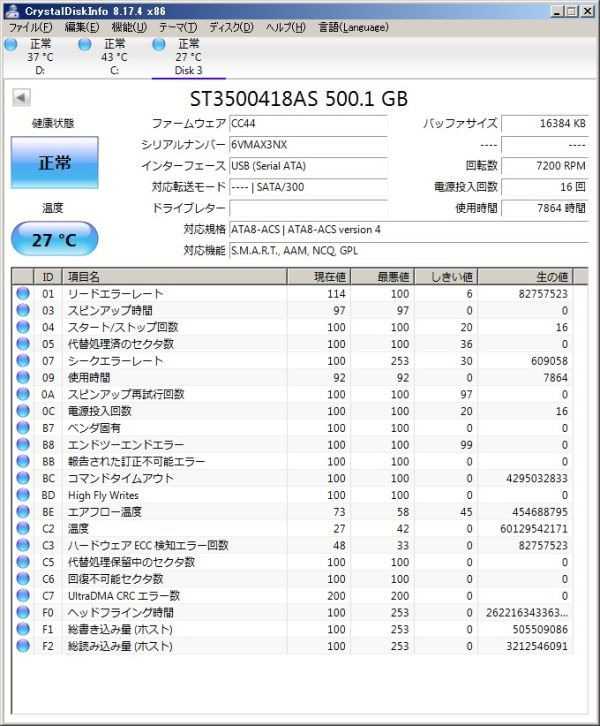
Task: Click the serial number field 6VMAX3NX
Action: [308, 144]
